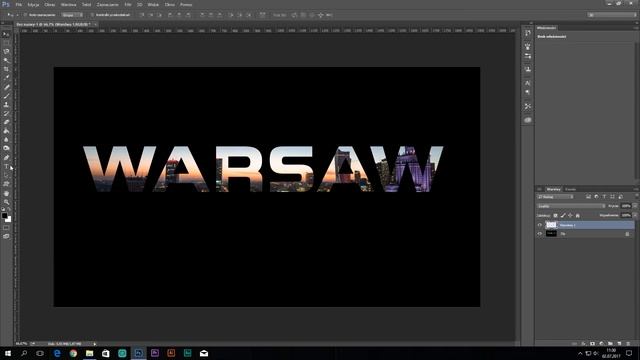This screenshot has width=640, height=360.
Task: Select the Path Selection tool
Action: click(x=6, y=176)
